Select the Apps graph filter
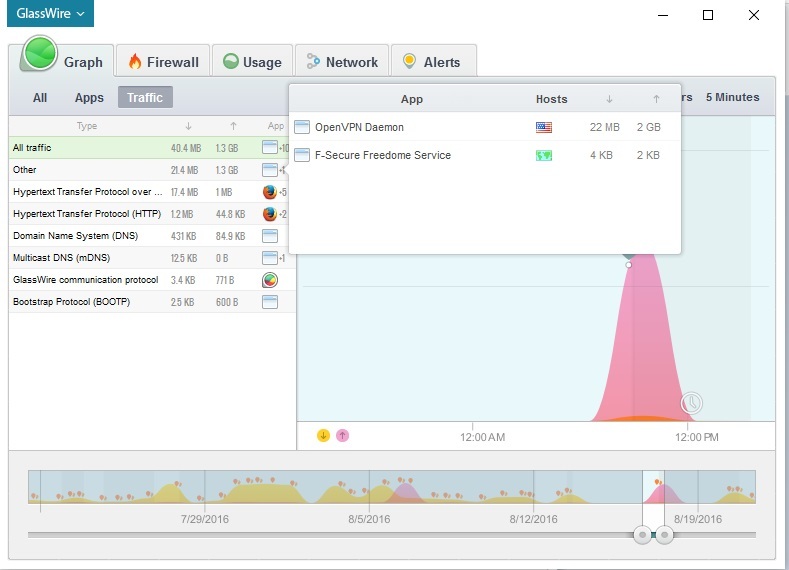Screen dimensions: 789x570 click(89, 98)
